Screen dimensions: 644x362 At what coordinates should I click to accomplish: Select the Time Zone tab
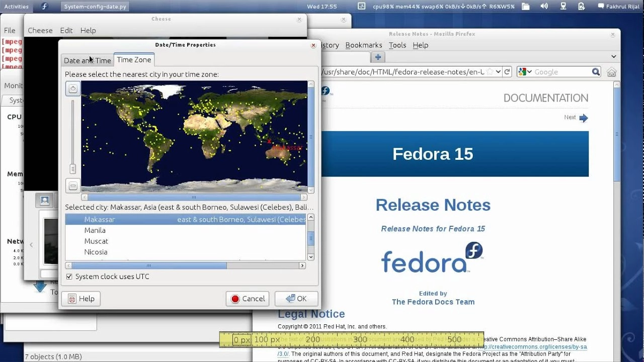(134, 59)
